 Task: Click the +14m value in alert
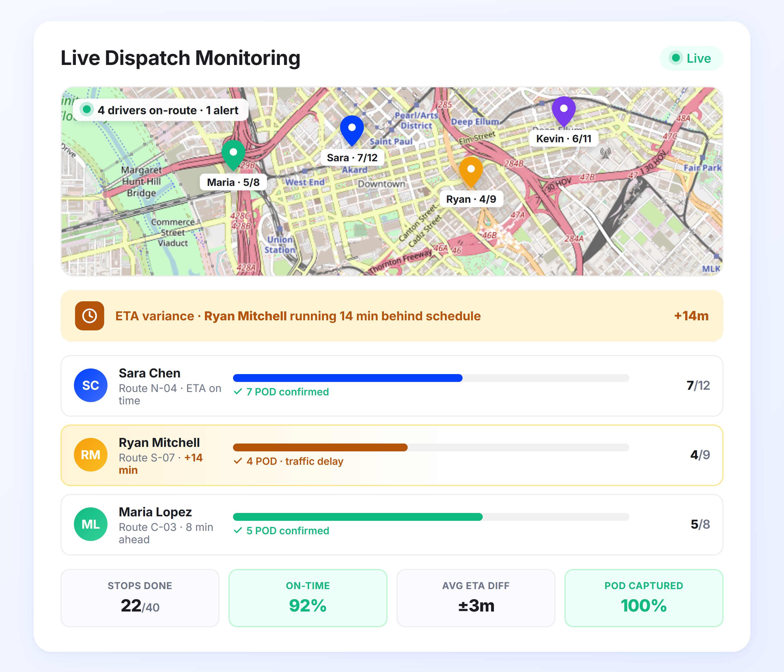point(691,316)
